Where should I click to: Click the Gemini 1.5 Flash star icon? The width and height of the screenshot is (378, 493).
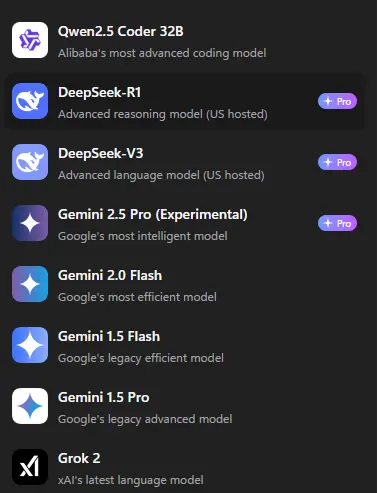pyautogui.click(x=30, y=345)
